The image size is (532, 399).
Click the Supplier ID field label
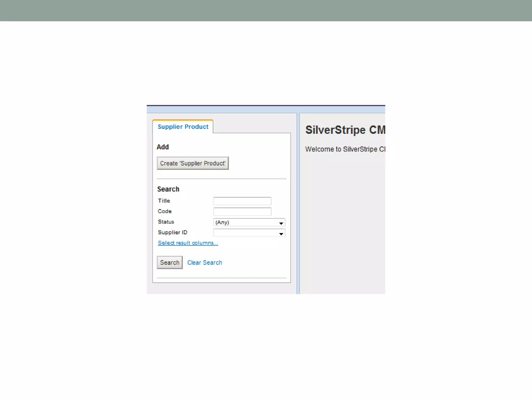172,232
